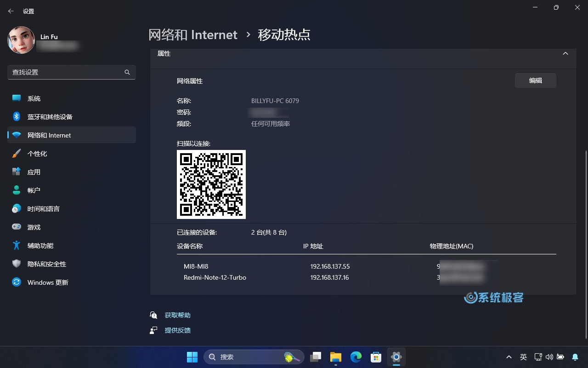588x368 pixels.
Task: Open 帐户 settings category
Action: click(x=72, y=190)
